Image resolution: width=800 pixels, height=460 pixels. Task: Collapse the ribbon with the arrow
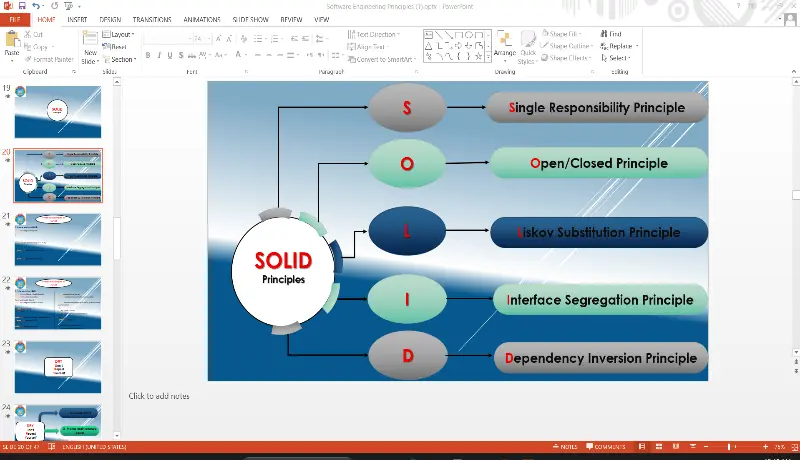point(793,71)
